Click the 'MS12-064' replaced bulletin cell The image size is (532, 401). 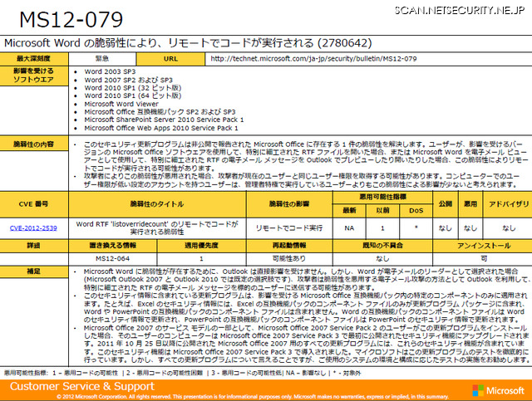tap(113, 259)
